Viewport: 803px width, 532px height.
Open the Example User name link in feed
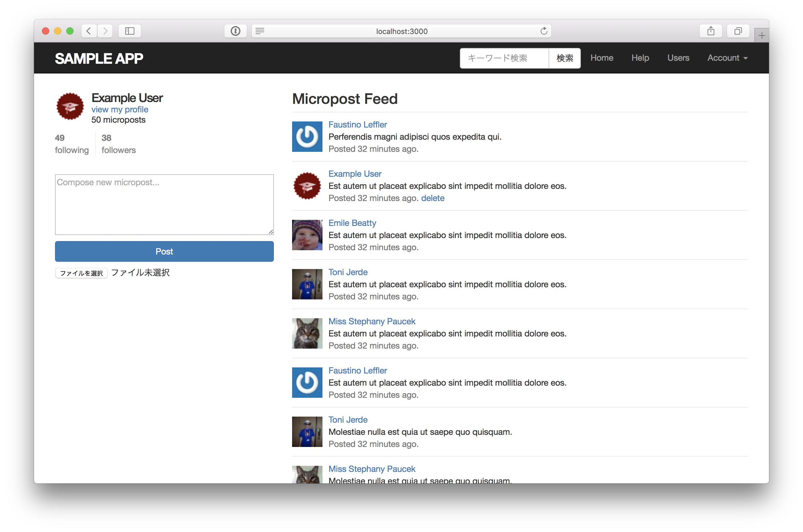click(x=355, y=174)
